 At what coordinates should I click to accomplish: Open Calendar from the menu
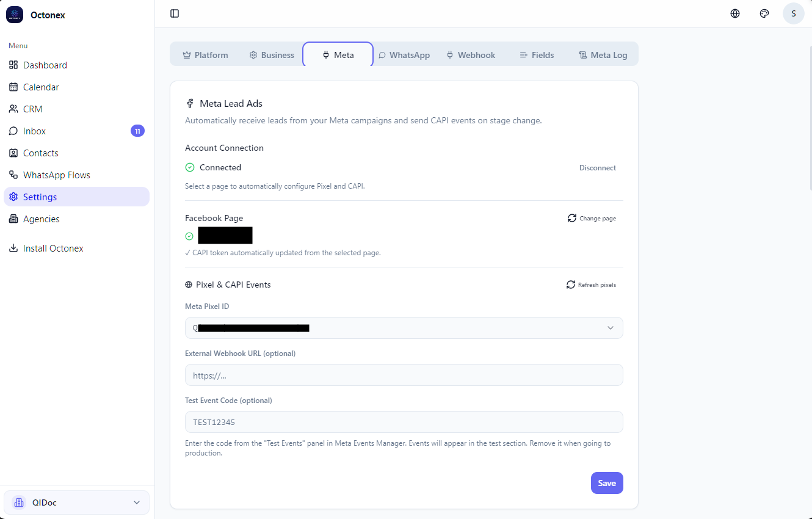click(76, 87)
